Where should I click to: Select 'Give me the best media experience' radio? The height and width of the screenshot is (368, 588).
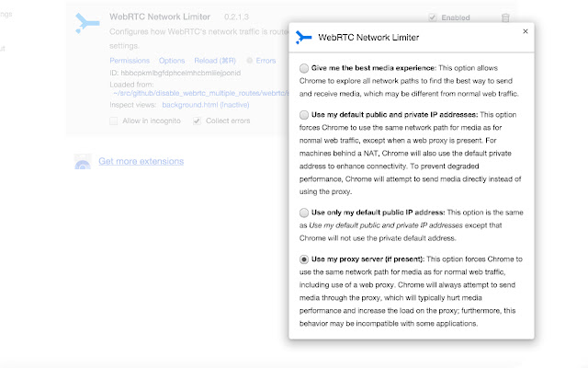click(304, 68)
